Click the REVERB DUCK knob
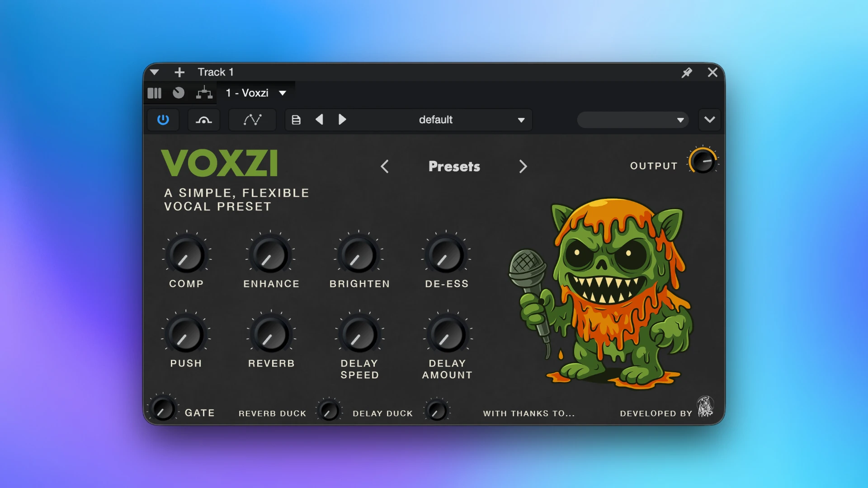This screenshot has width=868, height=488. [x=329, y=411]
